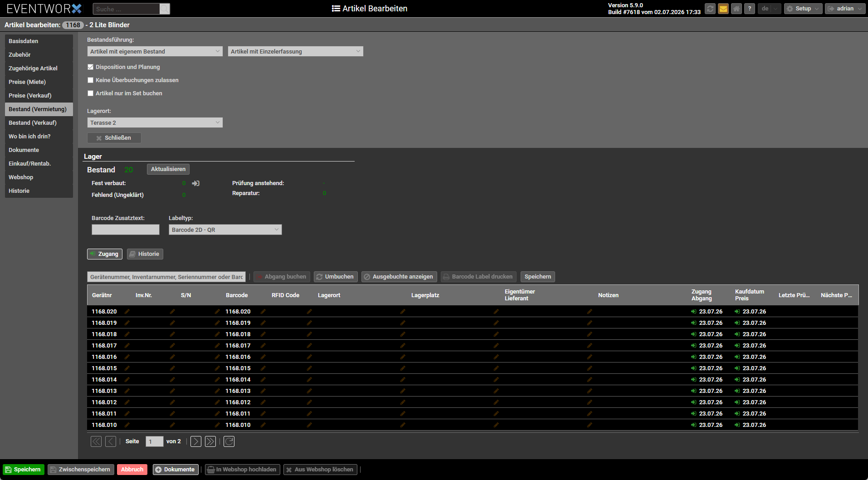Image resolution: width=868 pixels, height=480 pixels.
Task: Click Zugang green arrow icon in row 1168.012
Action: click(693, 402)
